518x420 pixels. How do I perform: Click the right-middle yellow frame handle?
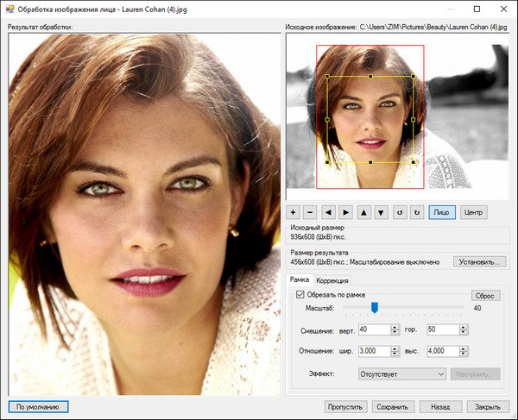click(414, 119)
